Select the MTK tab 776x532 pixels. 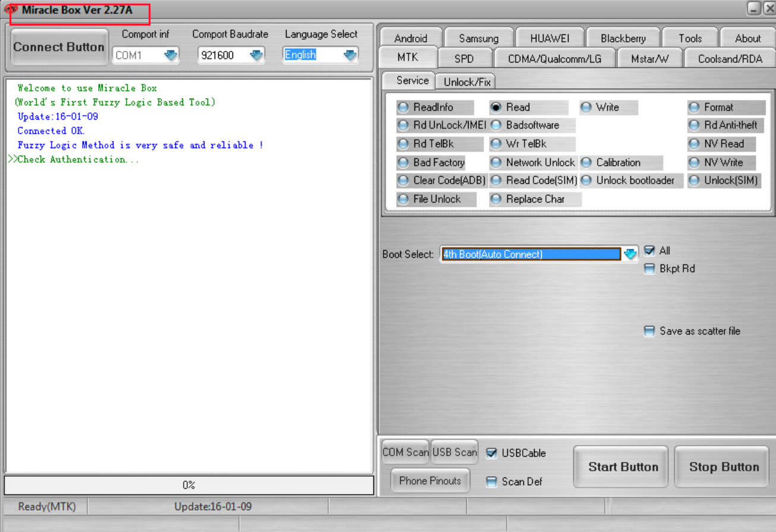pyautogui.click(x=408, y=58)
